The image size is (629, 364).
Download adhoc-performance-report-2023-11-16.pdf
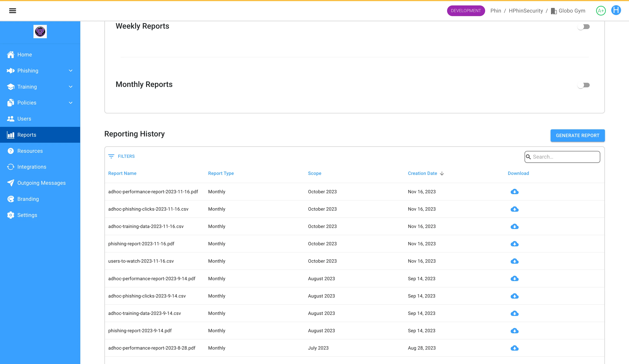514,192
